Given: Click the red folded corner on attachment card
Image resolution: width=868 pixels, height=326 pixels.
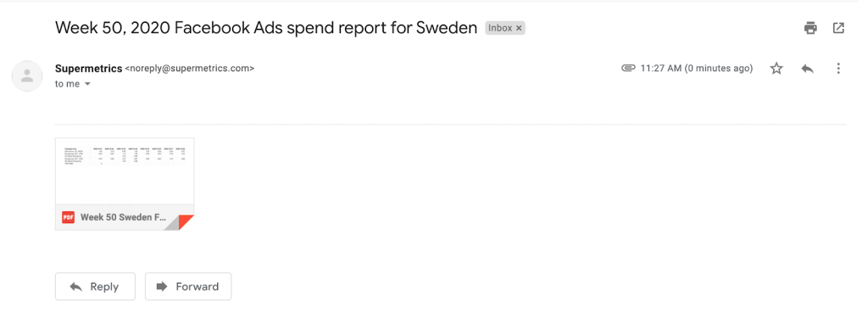Looking at the screenshot, I should [x=186, y=222].
